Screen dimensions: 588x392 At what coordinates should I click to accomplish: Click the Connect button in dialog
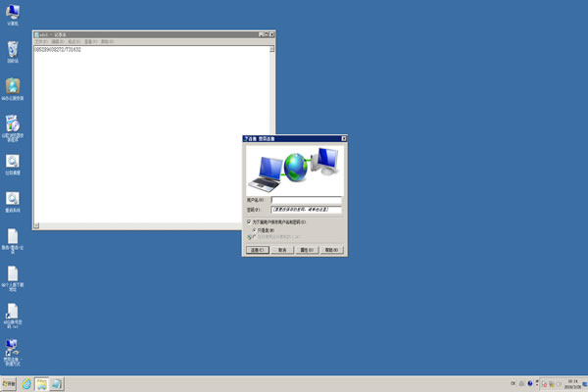(x=257, y=250)
